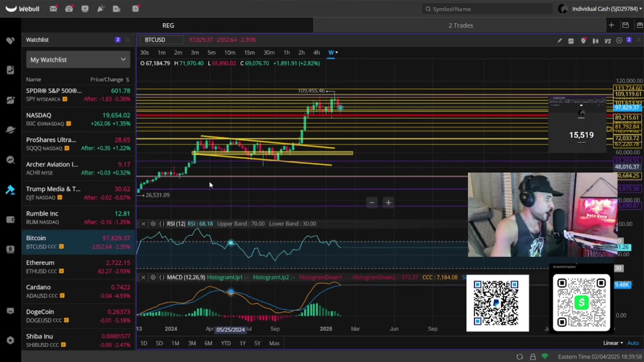644x362 pixels.
Task: Add a new layout tab with plus icon
Action: [x=611, y=25]
